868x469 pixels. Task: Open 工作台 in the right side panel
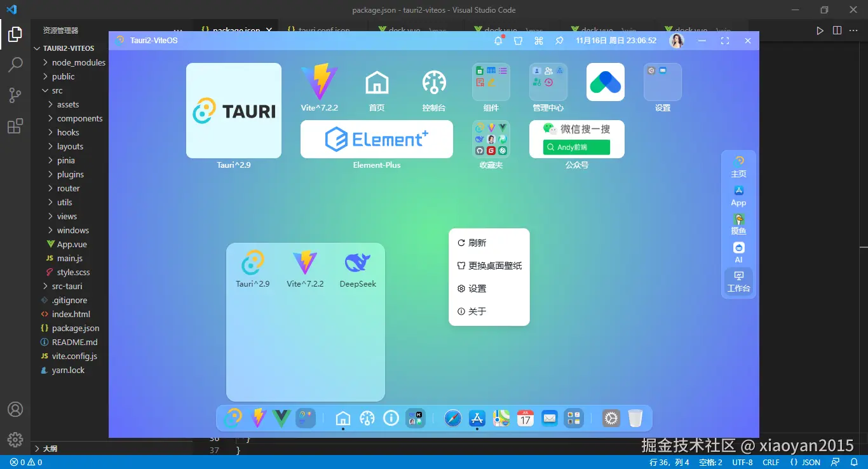(x=738, y=282)
